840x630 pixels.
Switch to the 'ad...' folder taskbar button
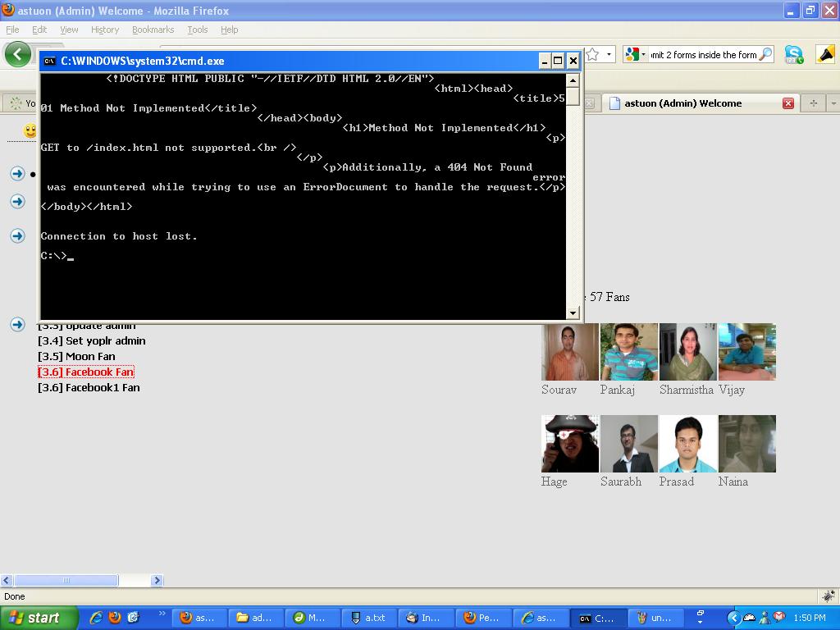[256, 618]
